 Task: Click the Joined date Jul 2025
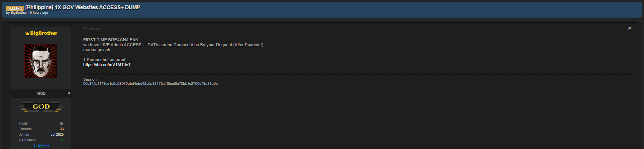pyautogui.click(x=57, y=134)
